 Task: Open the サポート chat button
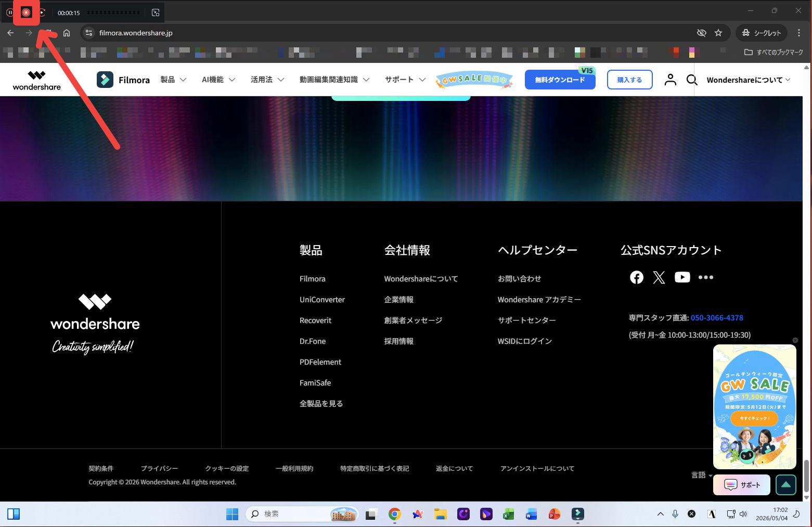pos(742,485)
